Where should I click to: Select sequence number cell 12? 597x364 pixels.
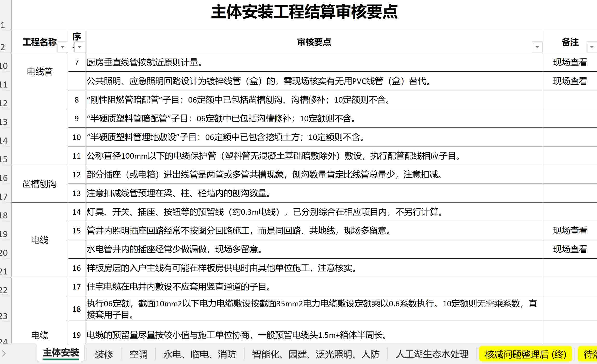[x=77, y=174]
